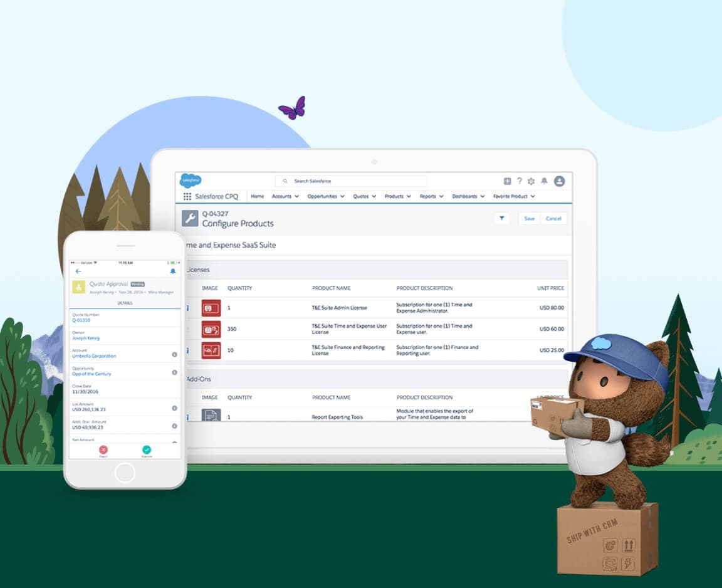722x588 pixels.
Task: Tap the yellow Quote Approval icon
Action: tap(79, 287)
